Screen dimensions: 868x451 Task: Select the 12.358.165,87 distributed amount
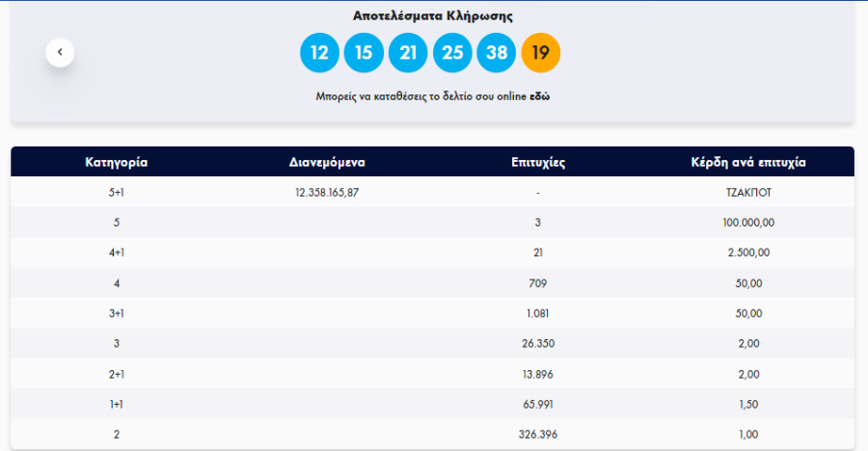(327, 192)
